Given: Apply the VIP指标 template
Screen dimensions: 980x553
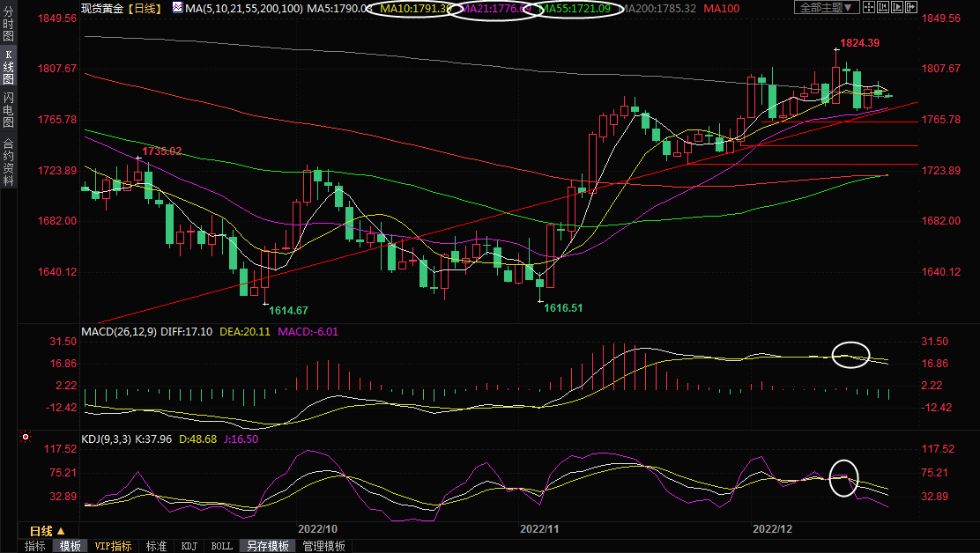Looking at the screenshot, I should pos(114,546).
